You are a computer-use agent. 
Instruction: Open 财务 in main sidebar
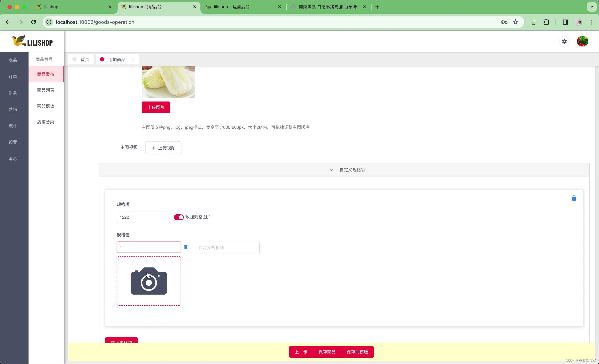tap(13, 93)
